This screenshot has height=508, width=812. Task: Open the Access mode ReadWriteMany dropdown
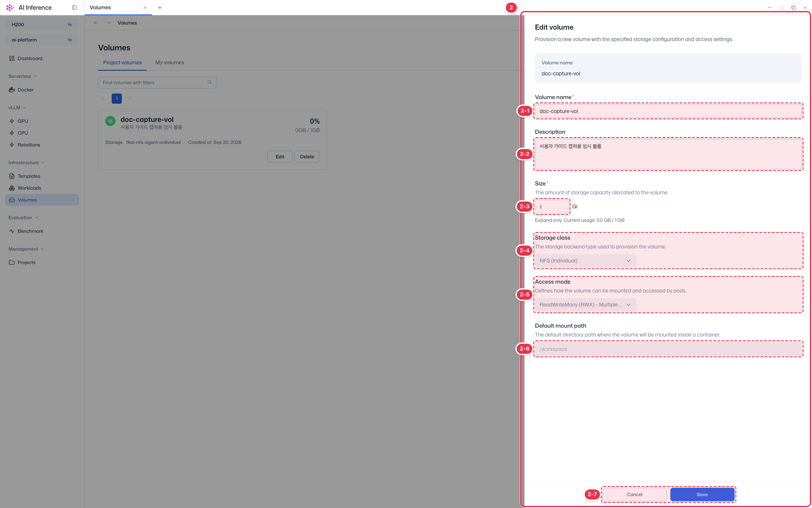585,305
